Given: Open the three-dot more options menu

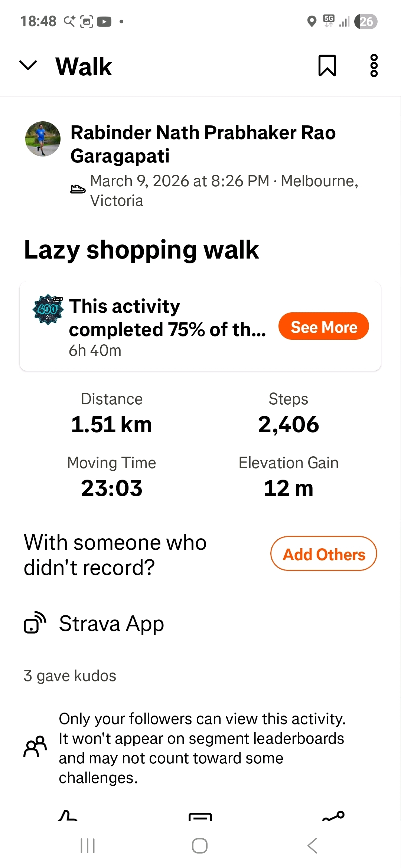Looking at the screenshot, I should 374,66.
